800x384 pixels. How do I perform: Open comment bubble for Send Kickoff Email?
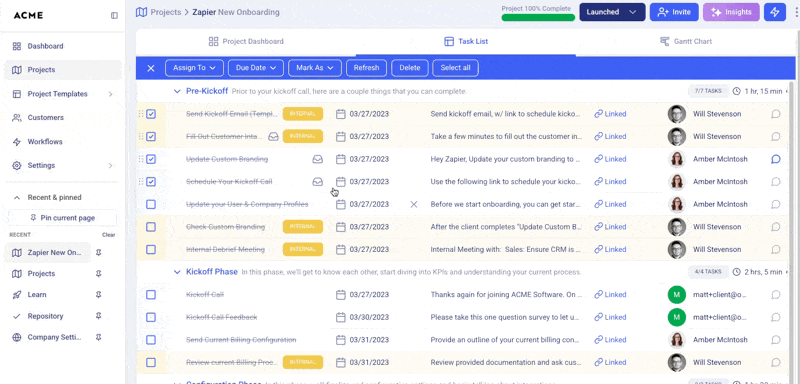pos(776,114)
